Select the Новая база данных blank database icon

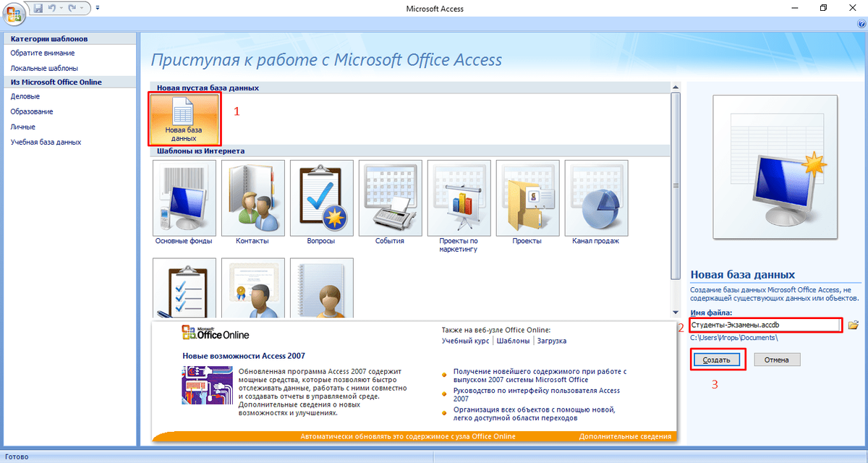tap(184, 118)
